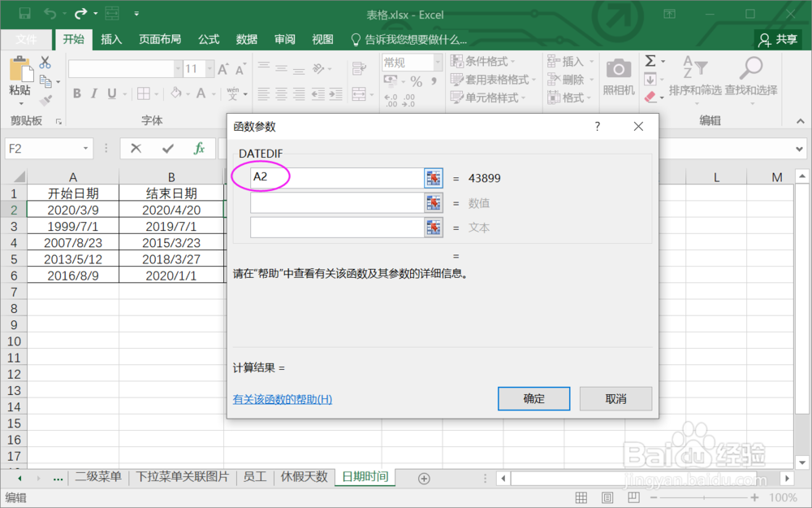The height and width of the screenshot is (508, 812).
Task: Click the cancel X in formula bar
Action: click(x=136, y=149)
